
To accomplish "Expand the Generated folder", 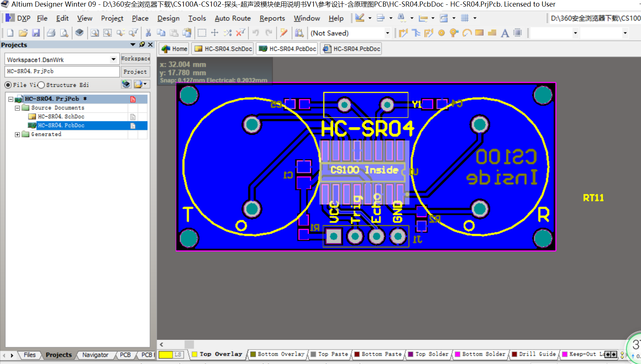I will (x=17, y=134).
